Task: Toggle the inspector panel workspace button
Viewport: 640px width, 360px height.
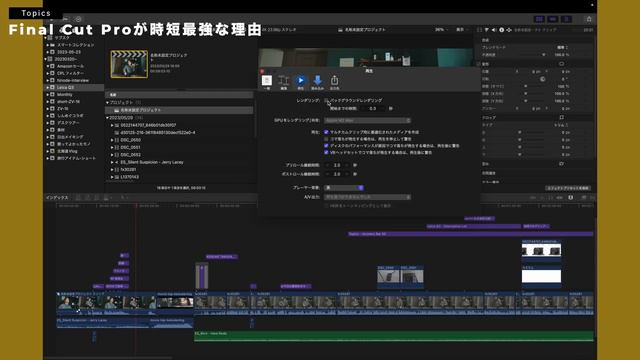Action: 566,19
